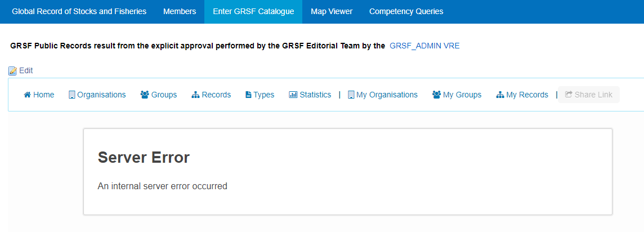Open the Global Record of Stocks and Fisheries tab
The width and height of the screenshot is (644, 232).
[79, 11]
